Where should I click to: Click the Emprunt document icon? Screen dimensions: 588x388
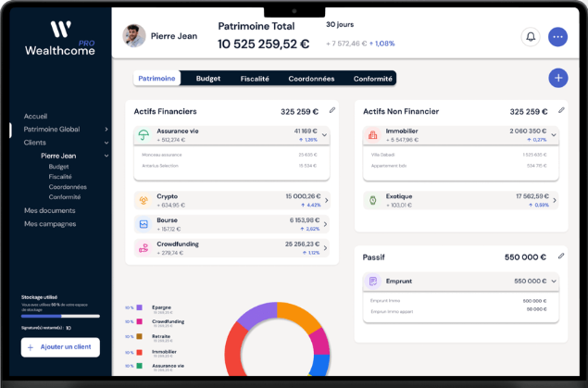tap(372, 282)
